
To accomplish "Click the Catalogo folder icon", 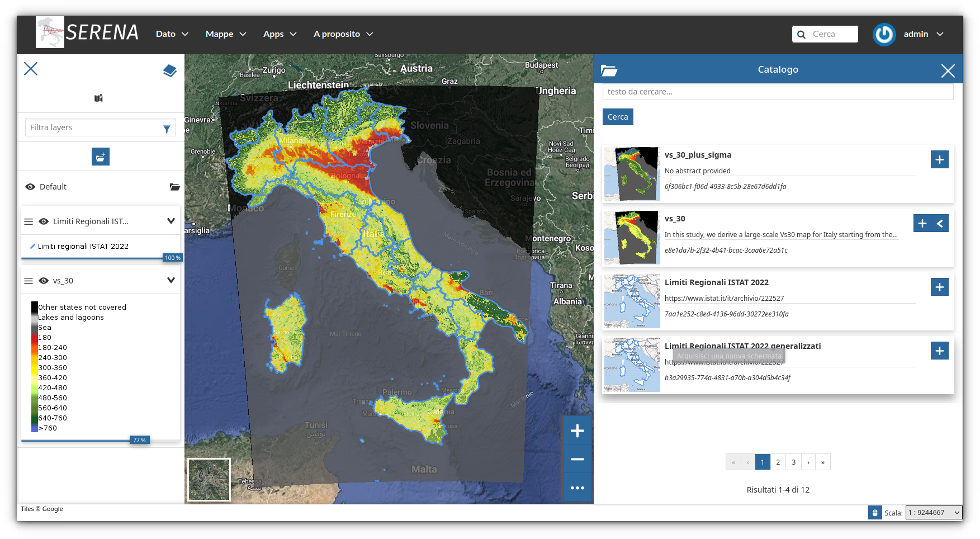I will pos(609,70).
